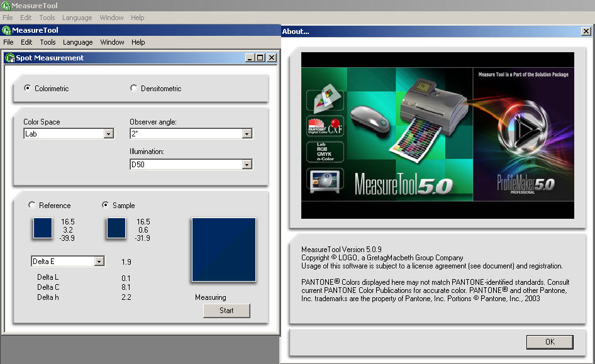Click the 'Measure Tool is a Part of the Solution Package' caption
The image size is (595, 364).
point(523,75)
